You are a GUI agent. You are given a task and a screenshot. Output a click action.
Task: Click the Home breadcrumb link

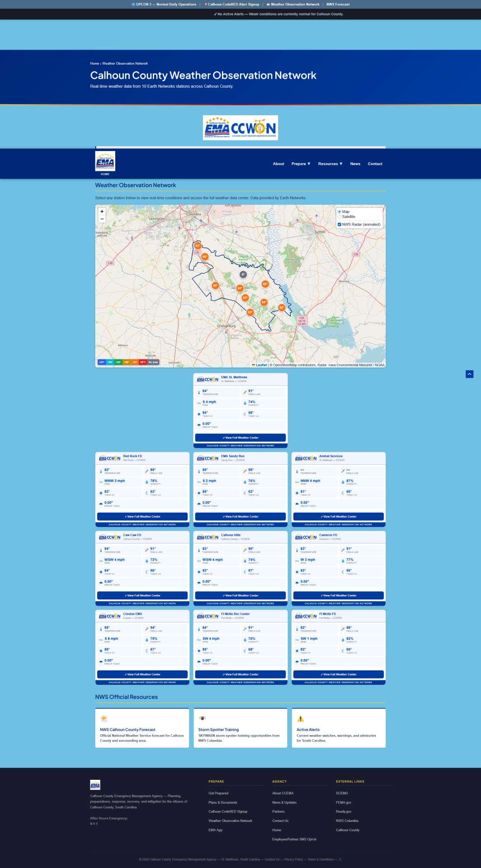point(94,63)
